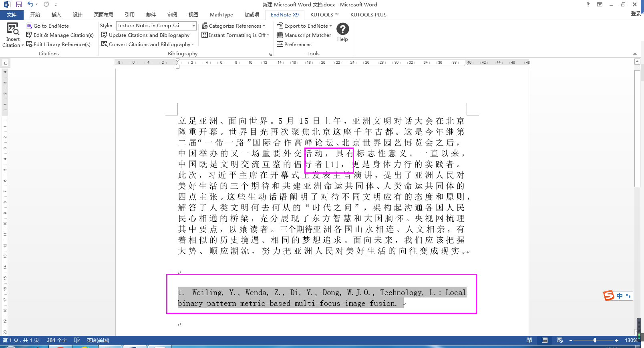Click the bibliography reference entry
The image size is (644, 348).
tap(322, 298)
